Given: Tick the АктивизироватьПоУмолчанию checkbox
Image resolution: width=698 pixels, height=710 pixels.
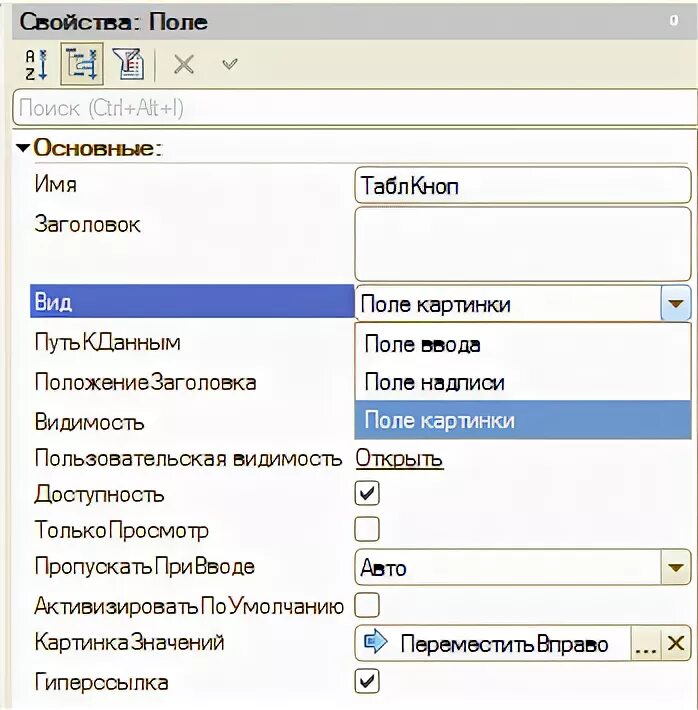Looking at the screenshot, I should (368, 605).
